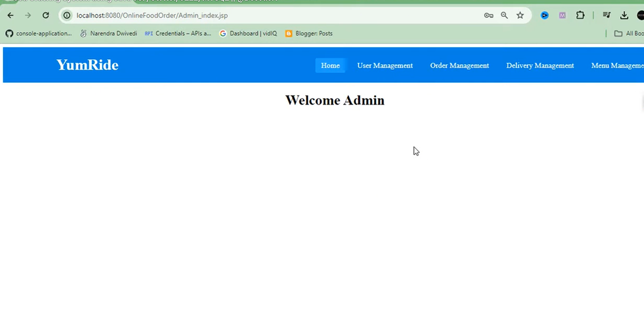Click the browser forward arrow
Viewport: 644px width, 312px height.
click(x=28, y=15)
